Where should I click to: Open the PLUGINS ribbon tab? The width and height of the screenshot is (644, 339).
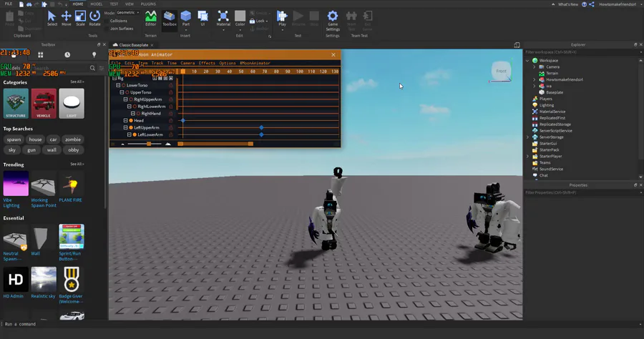148,4
